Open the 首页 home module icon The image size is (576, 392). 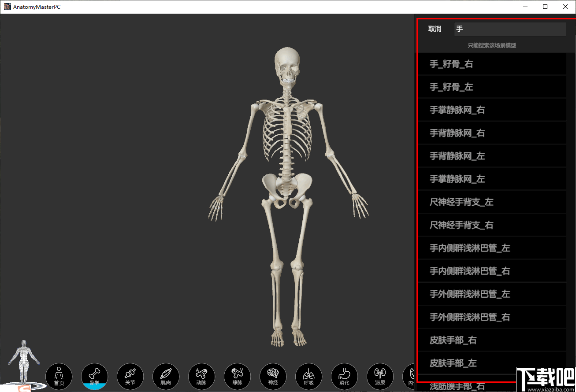point(59,376)
